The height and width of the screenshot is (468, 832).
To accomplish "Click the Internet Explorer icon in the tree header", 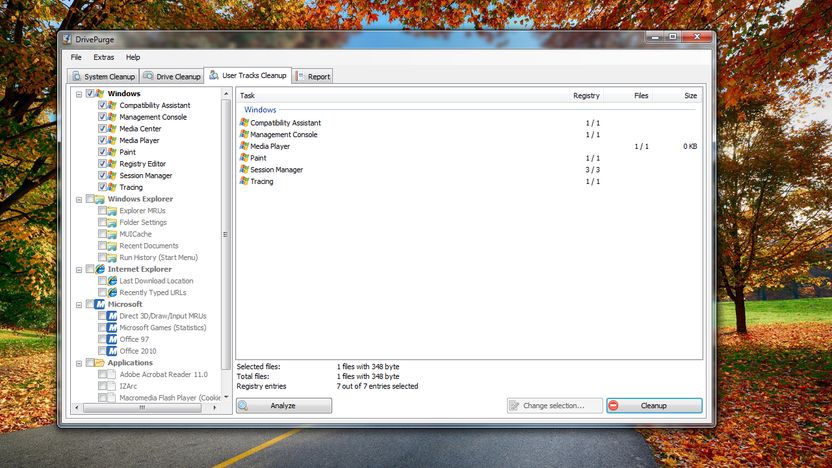I will tap(100, 269).
